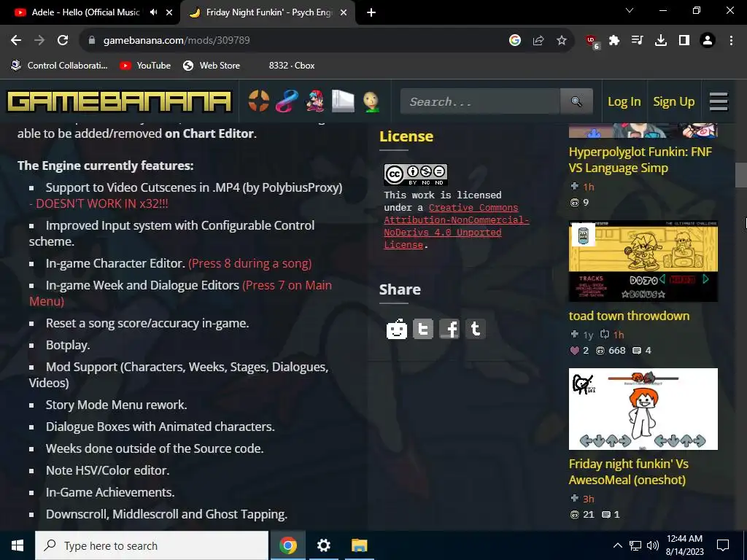Open Settings from the taskbar
747x560 pixels.
(x=323, y=545)
